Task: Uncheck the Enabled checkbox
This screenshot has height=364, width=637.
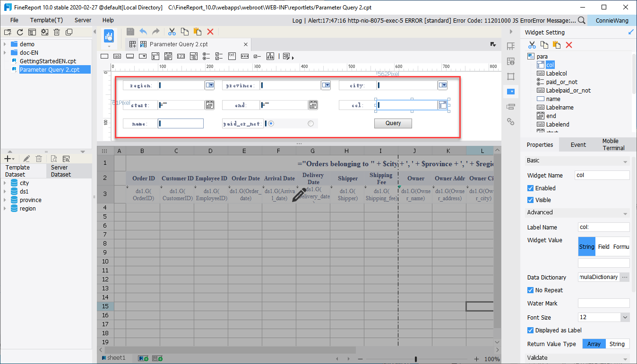Action: 531,188
